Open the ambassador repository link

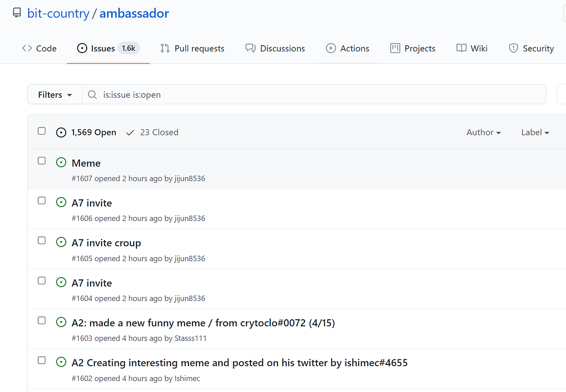point(134,13)
